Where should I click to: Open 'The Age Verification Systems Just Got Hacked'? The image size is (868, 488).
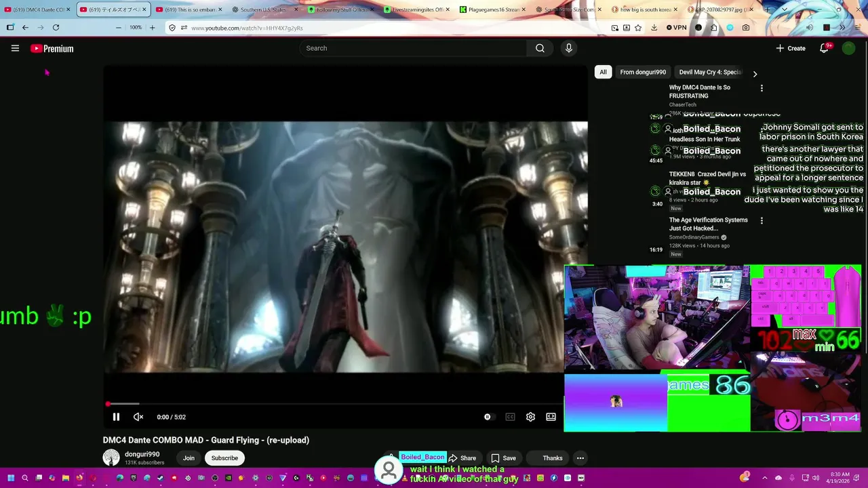(x=709, y=224)
